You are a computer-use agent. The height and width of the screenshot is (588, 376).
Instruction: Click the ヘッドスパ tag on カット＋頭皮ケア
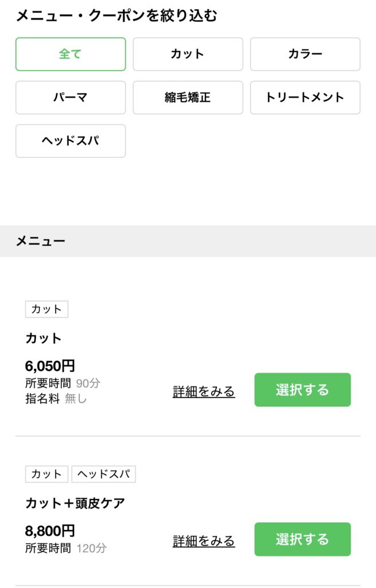tap(103, 474)
